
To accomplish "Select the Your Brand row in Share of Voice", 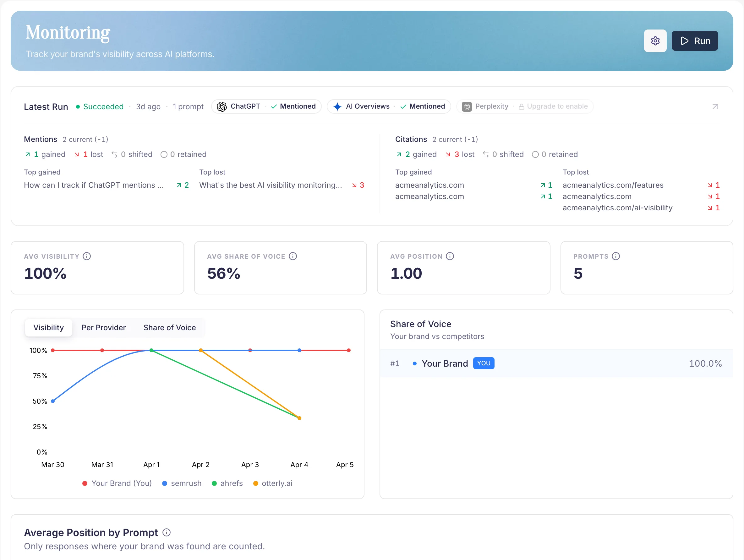I will pyautogui.click(x=445, y=363).
